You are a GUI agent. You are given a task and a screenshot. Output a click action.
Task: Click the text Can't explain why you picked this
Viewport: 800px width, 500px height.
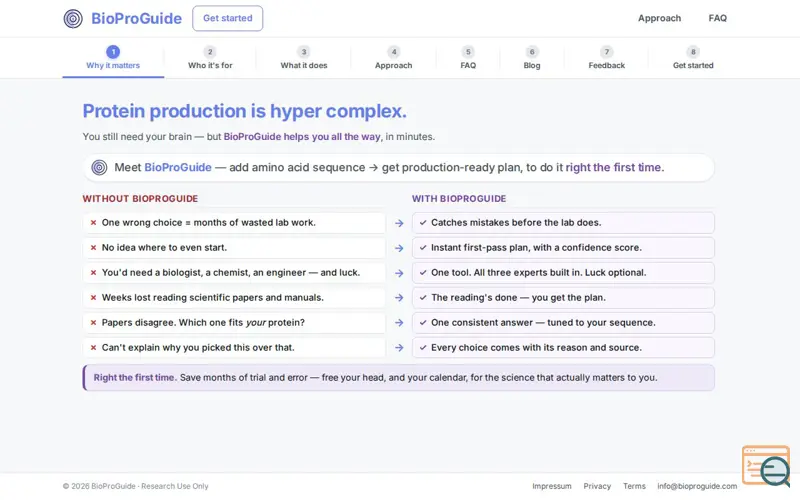(198, 348)
